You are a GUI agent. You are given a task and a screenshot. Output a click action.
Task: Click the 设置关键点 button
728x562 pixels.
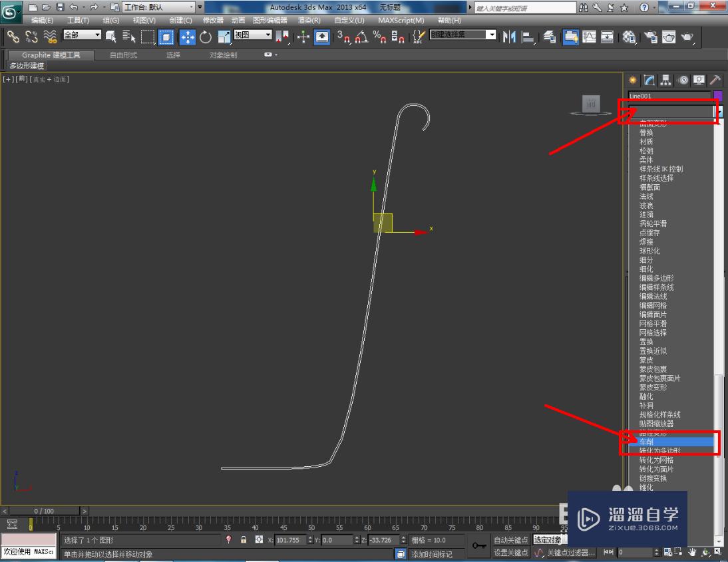click(510, 553)
